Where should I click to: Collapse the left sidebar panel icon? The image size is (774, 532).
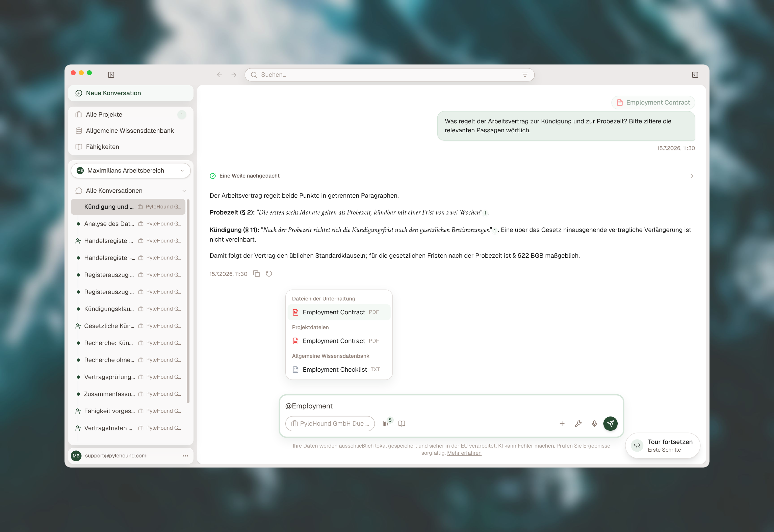(111, 75)
